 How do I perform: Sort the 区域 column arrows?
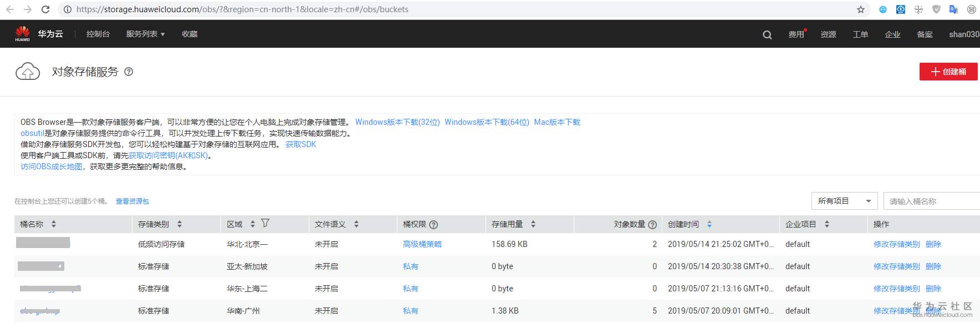(x=253, y=224)
